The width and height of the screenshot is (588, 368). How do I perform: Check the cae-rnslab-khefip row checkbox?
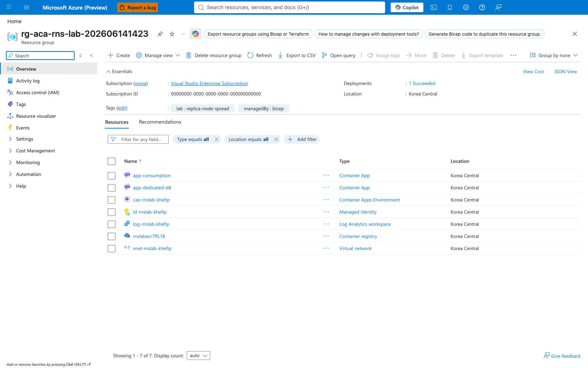point(111,200)
